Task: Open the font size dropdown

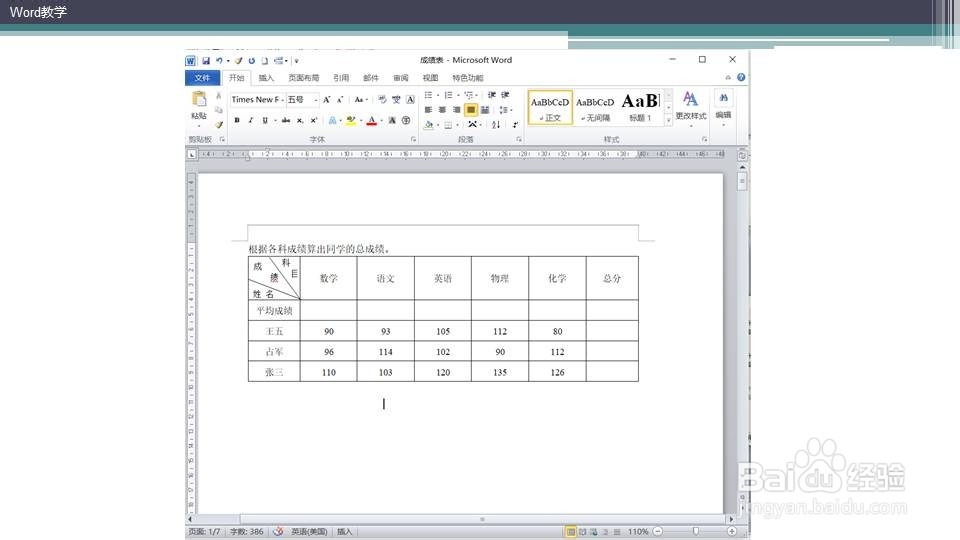Action: (x=316, y=99)
